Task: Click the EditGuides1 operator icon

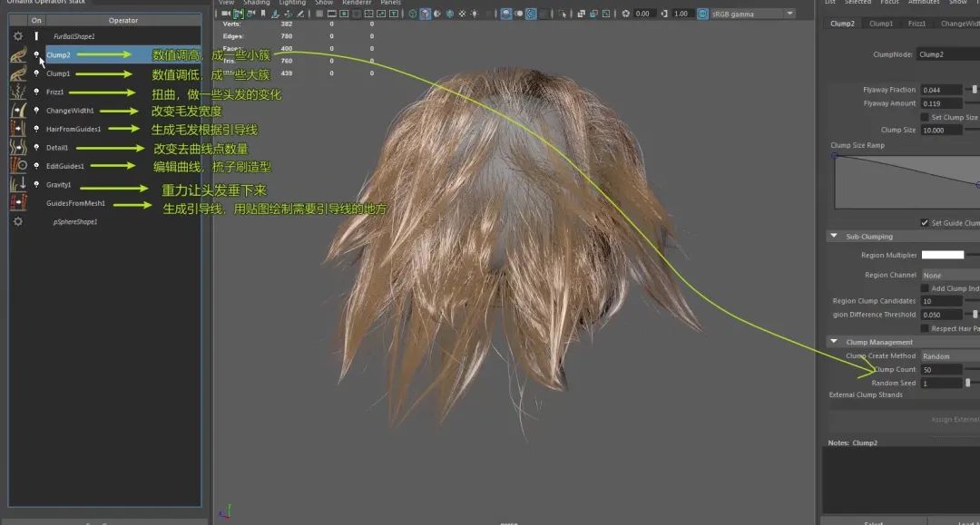Action: click(17, 166)
